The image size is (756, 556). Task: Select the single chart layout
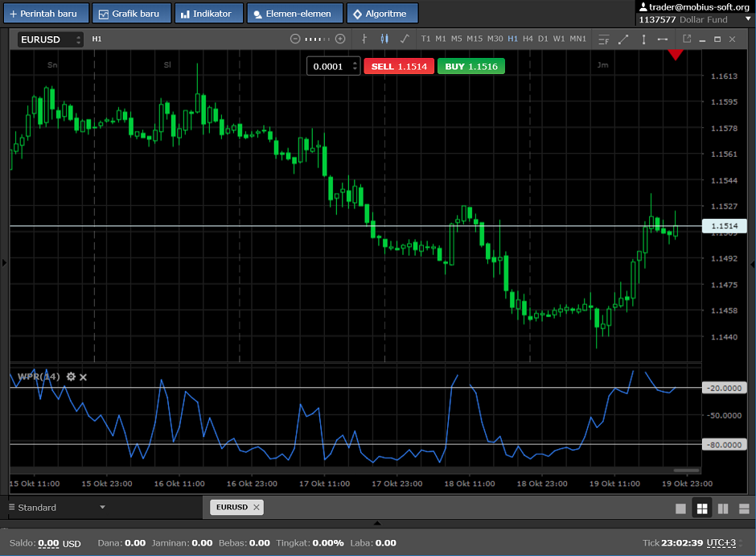[680, 509]
